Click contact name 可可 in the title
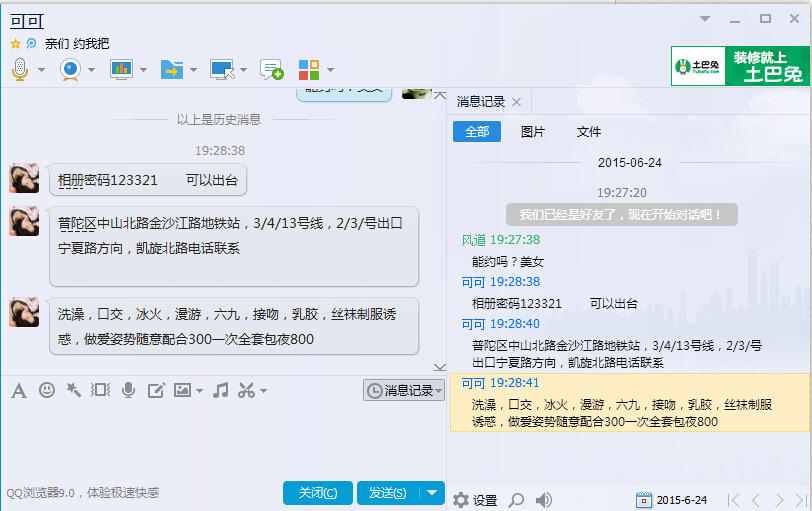Image resolution: width=812 pixels, height=511 pixels. coord(27,21)
